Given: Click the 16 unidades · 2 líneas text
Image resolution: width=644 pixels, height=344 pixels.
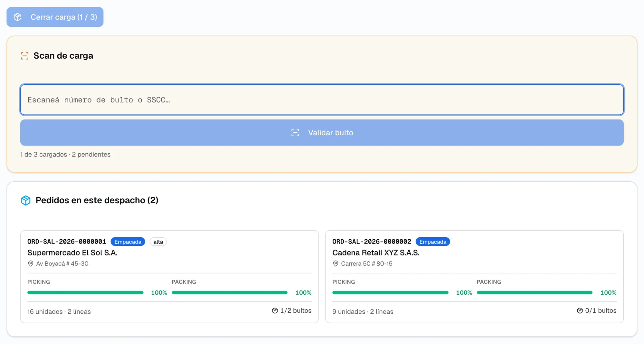Looking at the screenshot, I should coord(59,311).
